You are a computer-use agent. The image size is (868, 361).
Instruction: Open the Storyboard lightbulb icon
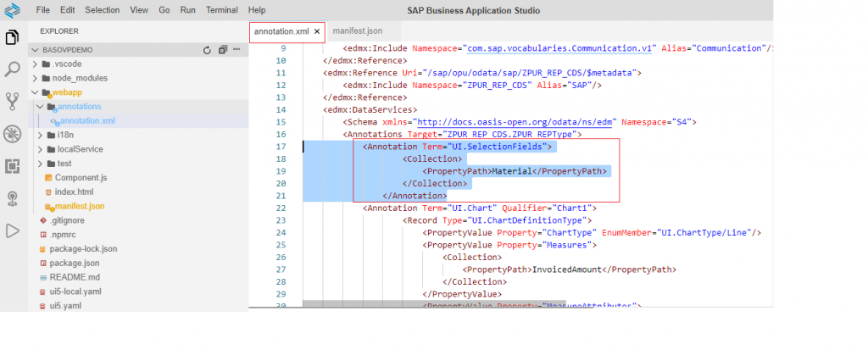click(x=12, y=198)
